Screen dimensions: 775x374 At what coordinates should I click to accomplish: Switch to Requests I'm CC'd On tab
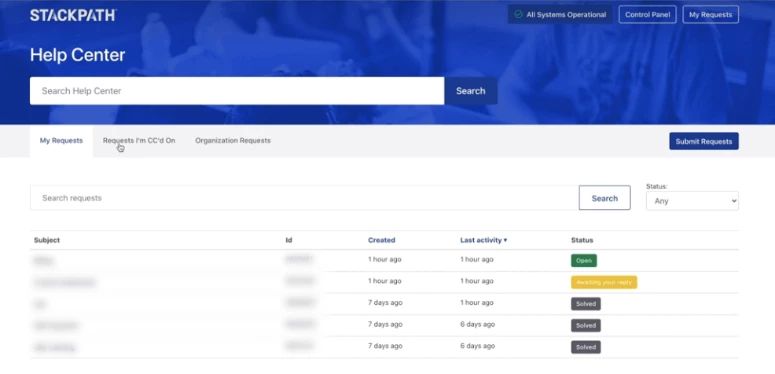point(139,141)
